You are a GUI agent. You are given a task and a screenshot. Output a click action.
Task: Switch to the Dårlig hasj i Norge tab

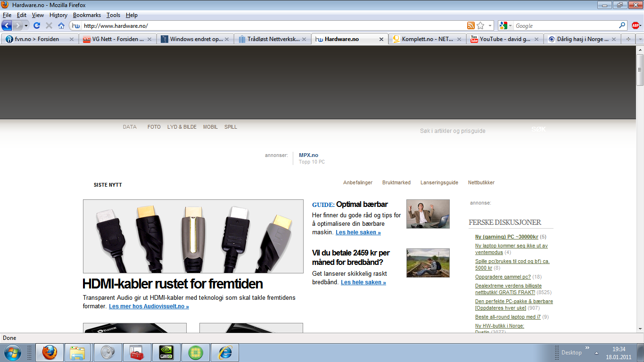[582, 39]
